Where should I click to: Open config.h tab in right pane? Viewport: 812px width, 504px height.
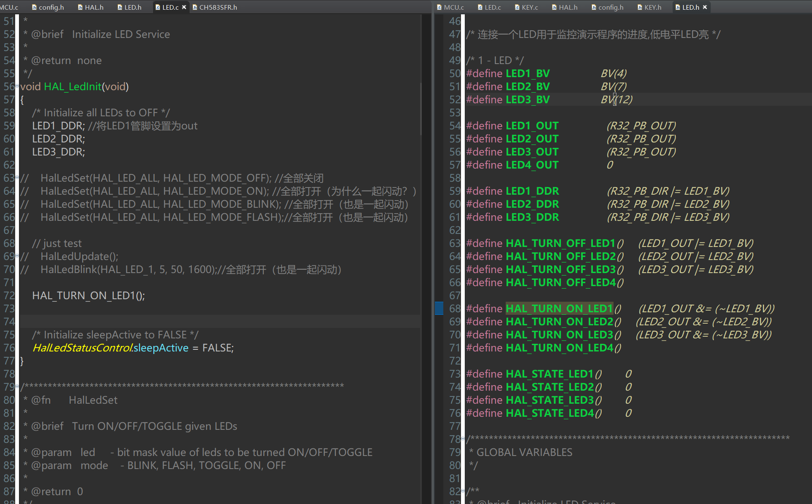pos(607,7)
